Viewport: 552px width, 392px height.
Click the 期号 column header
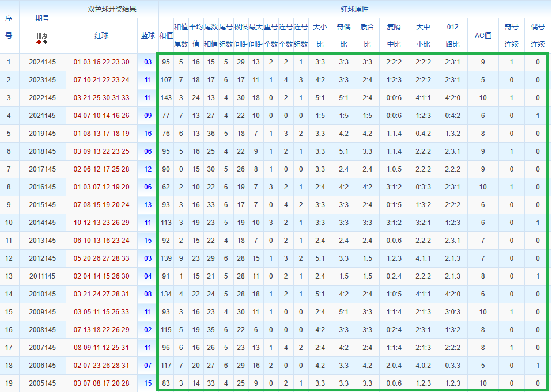coord(42,18)
